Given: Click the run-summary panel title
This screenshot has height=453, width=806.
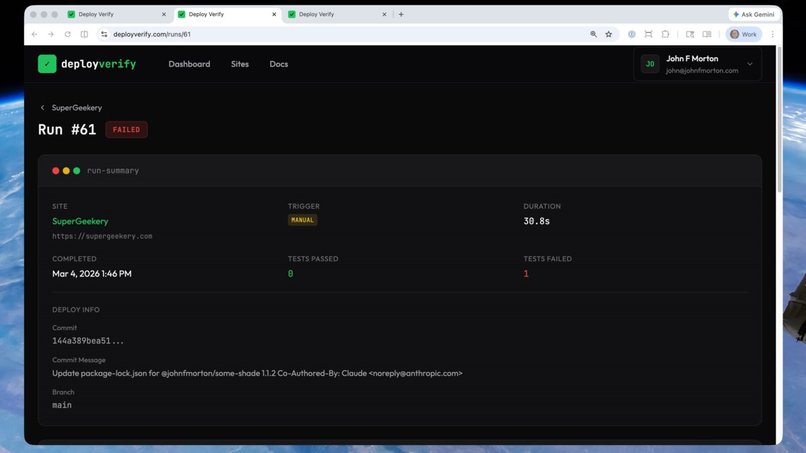Looking at the screenshot, I should tap(113, 171).
